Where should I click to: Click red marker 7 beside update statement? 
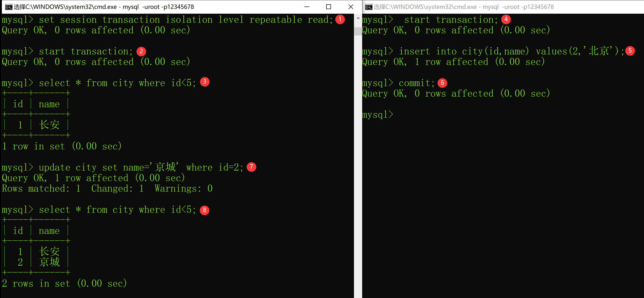(x=251, y=167)
